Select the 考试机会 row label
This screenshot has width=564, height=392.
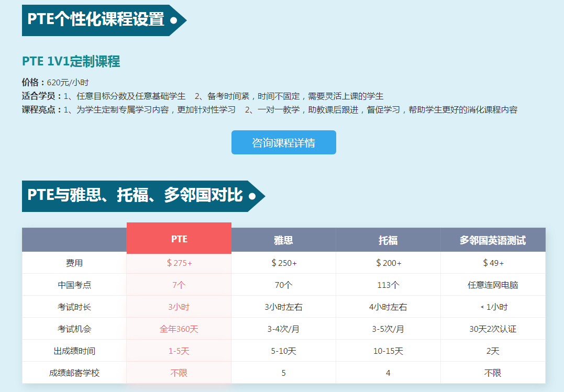pos(74,329)
